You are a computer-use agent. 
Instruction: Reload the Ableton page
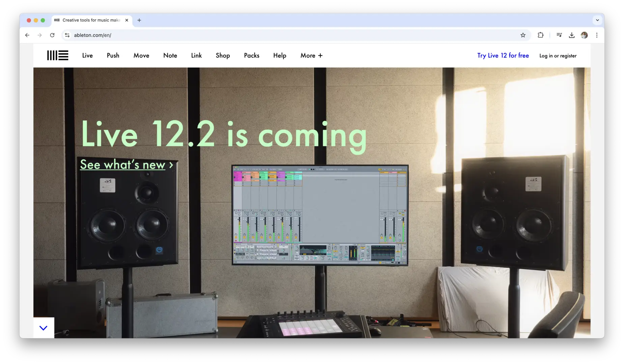pyautogui.click(x=52, y=35)
